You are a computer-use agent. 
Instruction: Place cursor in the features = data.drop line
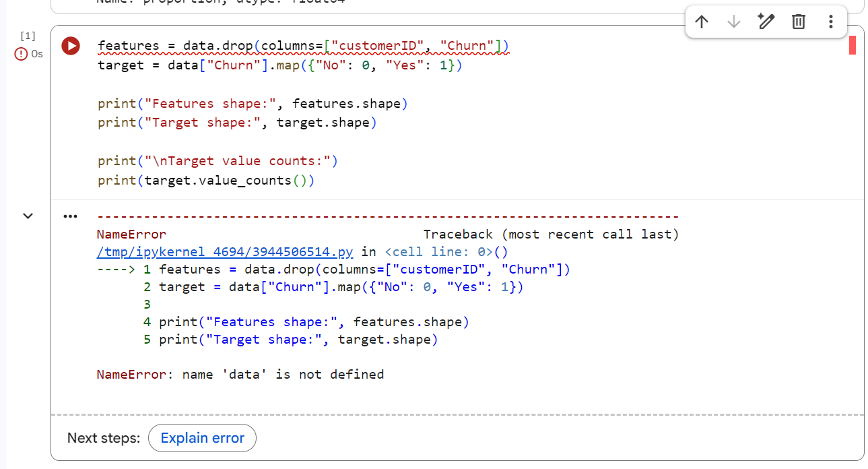[303, 46]
